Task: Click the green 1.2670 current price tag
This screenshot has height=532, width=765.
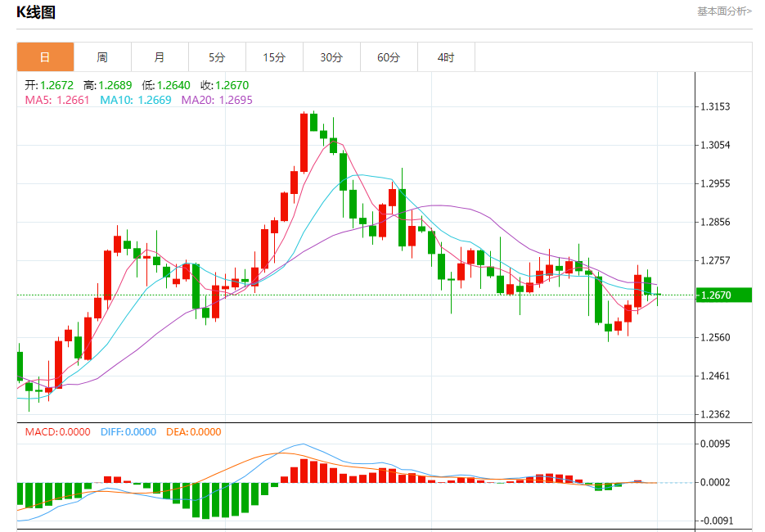Action: pyautogui.click(x=724, y=295)
